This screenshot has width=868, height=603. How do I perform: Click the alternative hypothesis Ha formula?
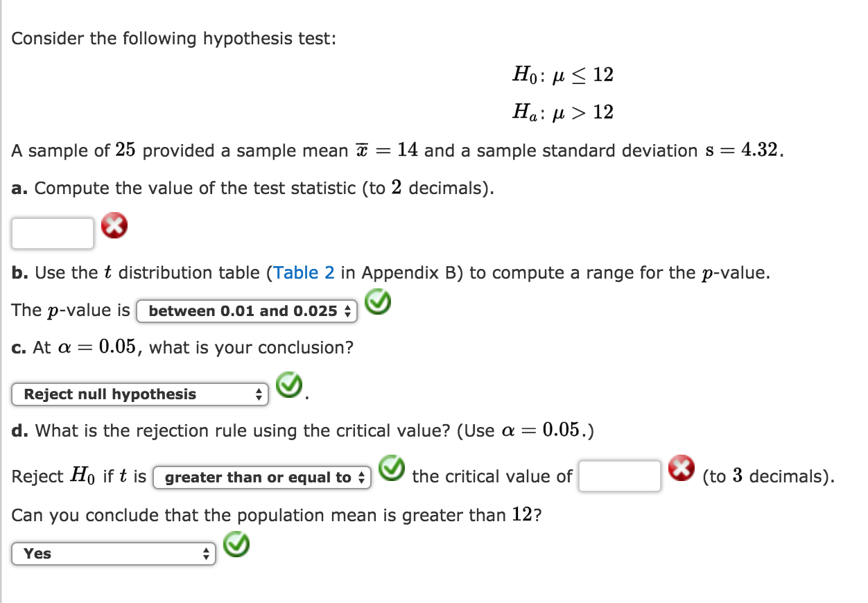563,112
